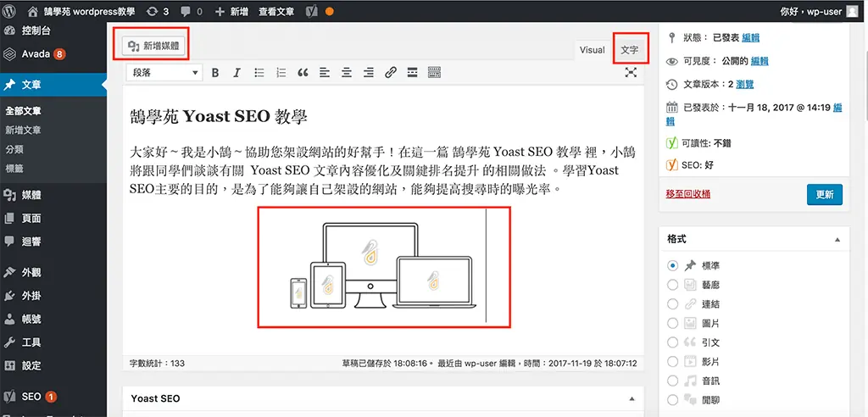Image resolution: width=868 pixels, height=417 pixels.
Task: Click the post heading 鵠學苑 Yoast SEO 教學
Action: tap(218, 117)
